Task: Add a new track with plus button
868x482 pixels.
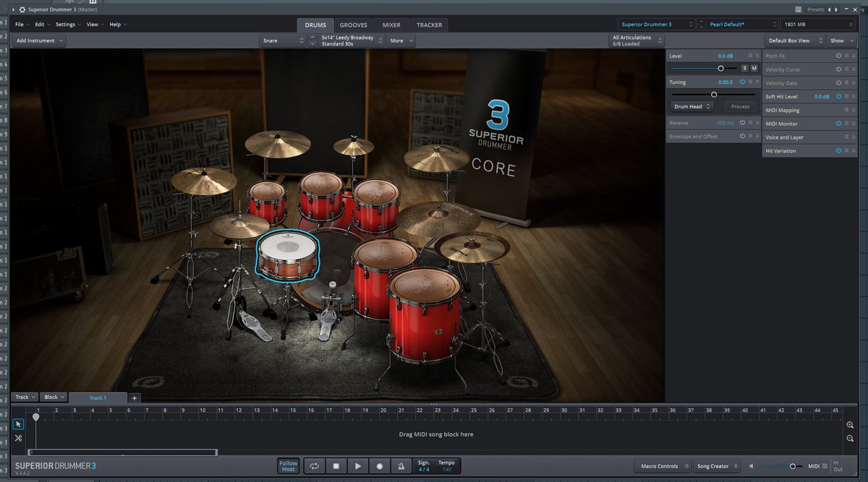Action: [135, 397]
